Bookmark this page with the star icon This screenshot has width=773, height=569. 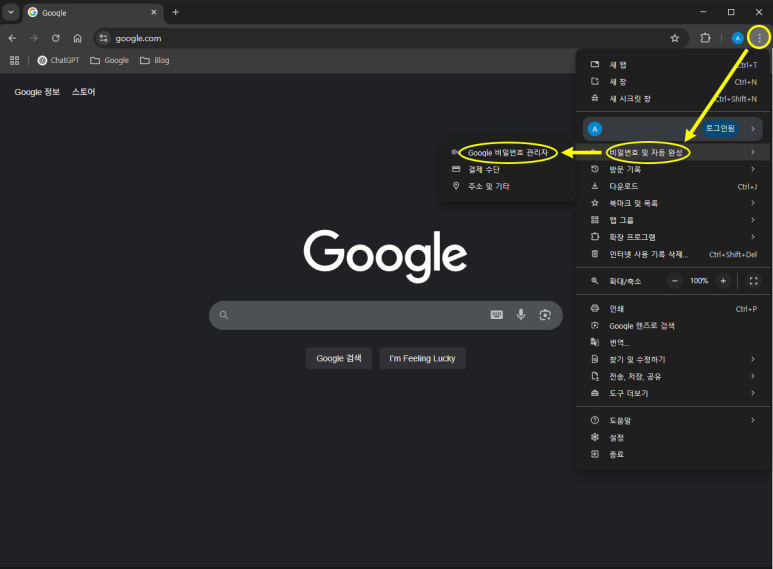pyautogui.click(x=674, y=38)
